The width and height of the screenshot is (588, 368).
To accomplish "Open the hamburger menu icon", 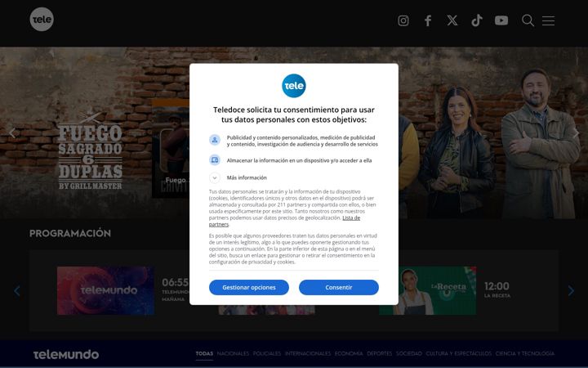I will click(x=548, y=20).
